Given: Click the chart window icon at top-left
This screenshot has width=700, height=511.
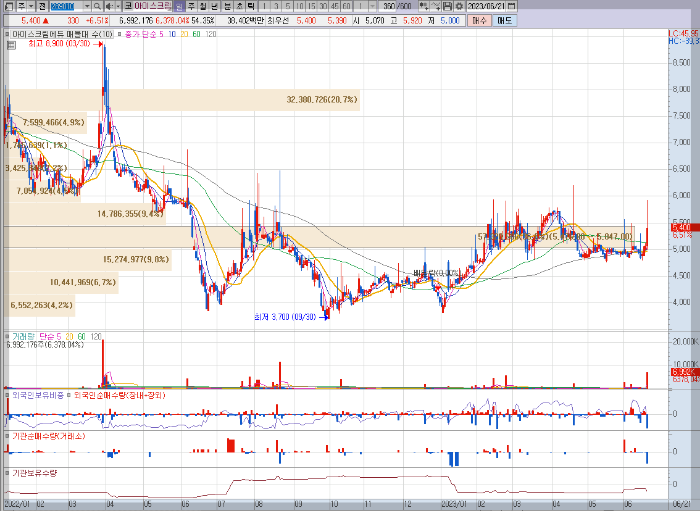Looking at the screenshot, I should coord(8,6).
